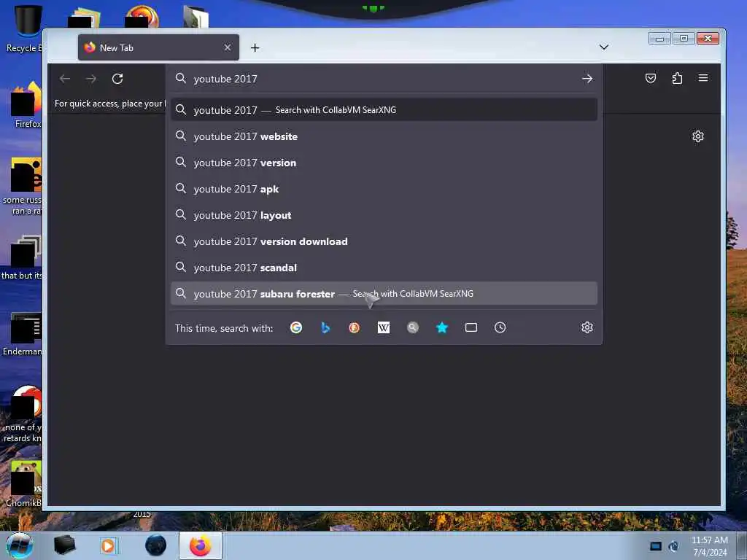Viewport: 747px width, 560px height.
Task: Choose suggestion youtube 2017 website
Action: point(384,136)
